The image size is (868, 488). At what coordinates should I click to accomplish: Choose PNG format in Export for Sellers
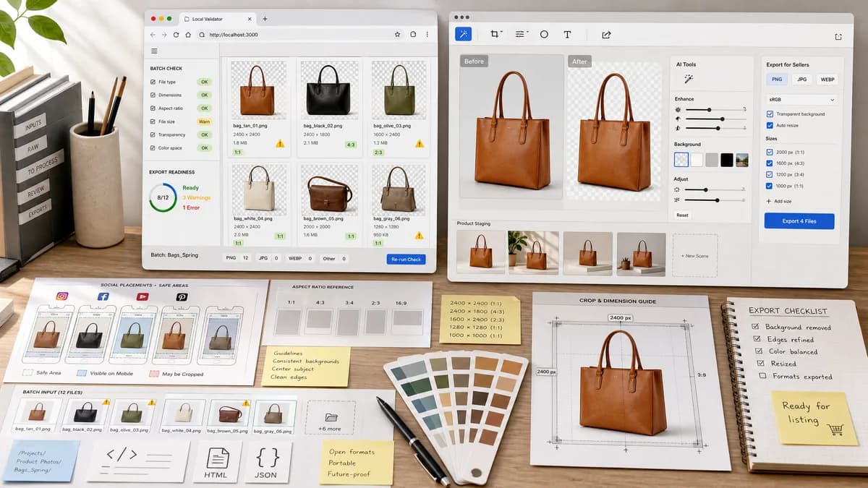pyautogui.click(x=776, y=80)
